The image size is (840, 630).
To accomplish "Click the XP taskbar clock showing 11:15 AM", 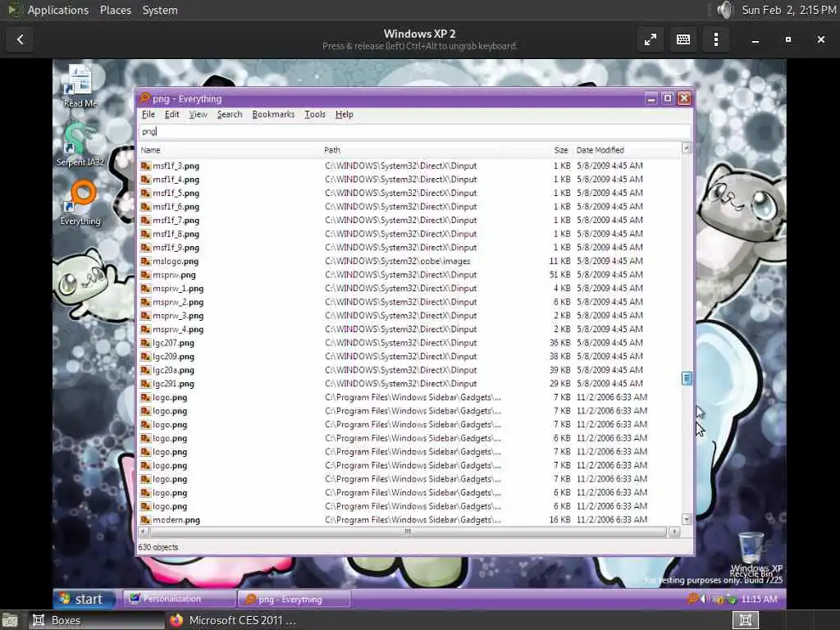I will coord(759,599).
